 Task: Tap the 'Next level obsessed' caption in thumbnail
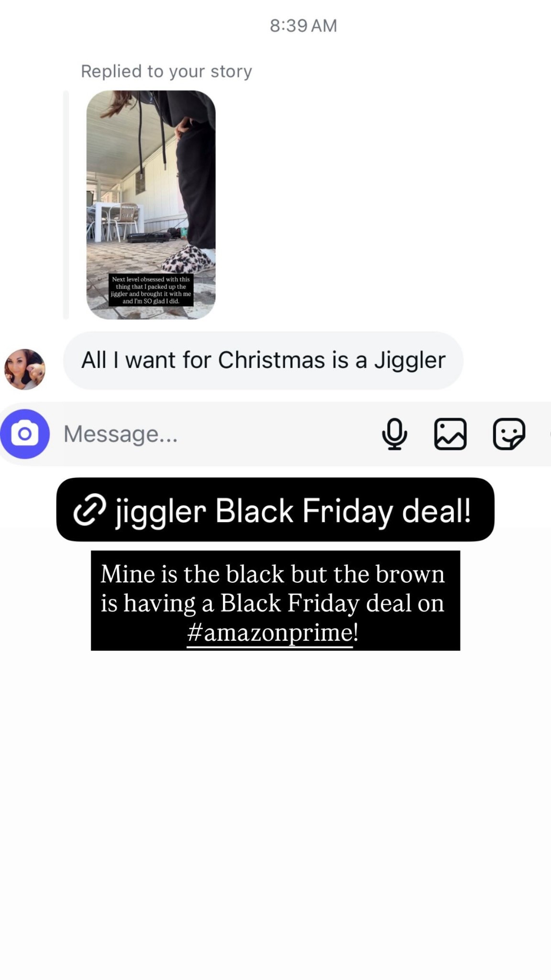coord(151,290)
